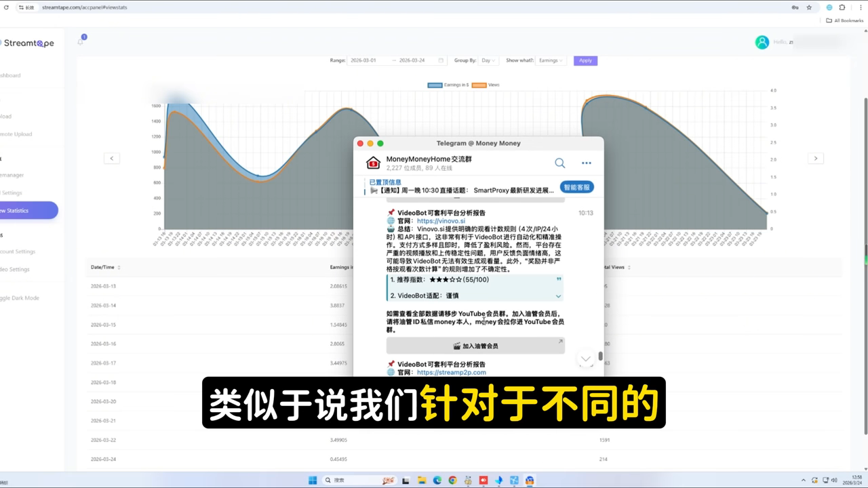This screenshot has width=868, height=488.
Task: Toggle the Views legend swatch
Action: click(479, 85)
